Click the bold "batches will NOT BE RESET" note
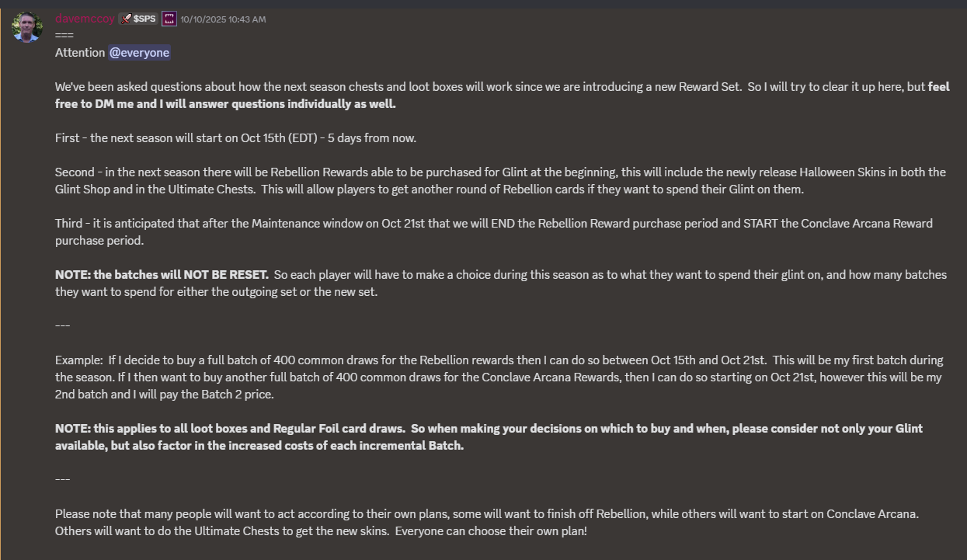Viewport: 967px width, 560px height. [x=180, y=275]
